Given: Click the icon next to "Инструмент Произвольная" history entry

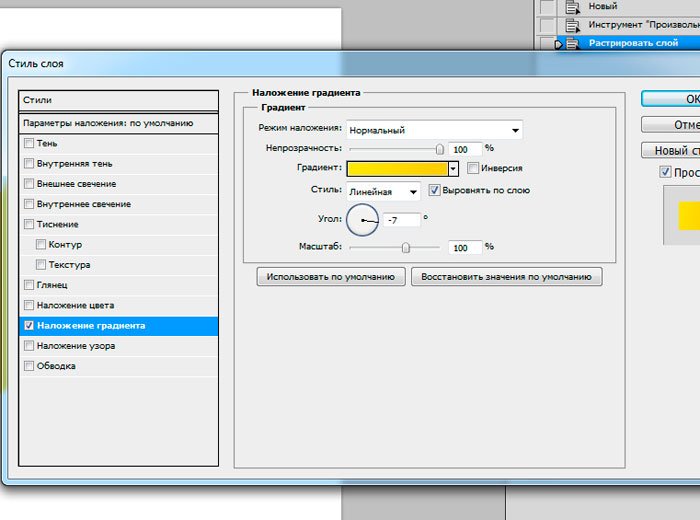Looking at the screenshot, I should [573, 25].
